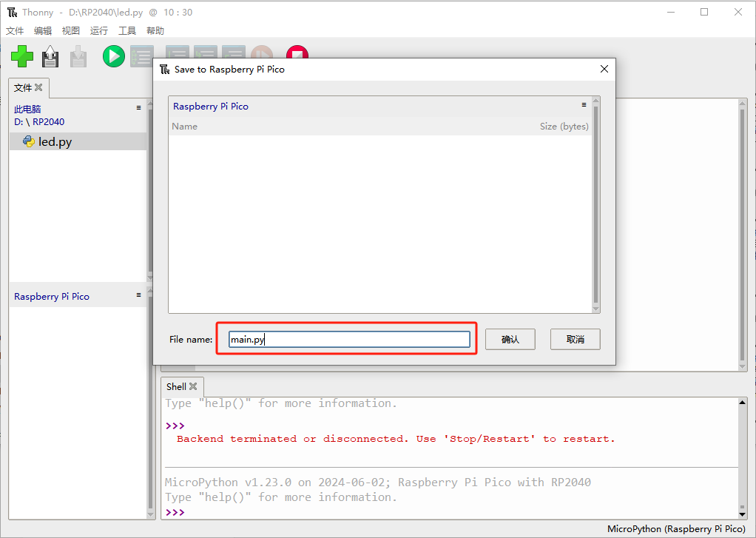Image resolution: width=756 pixels, height=538 pixels.
Task: Click Shell scrollbar down arrow
Action: pos(743,515)
